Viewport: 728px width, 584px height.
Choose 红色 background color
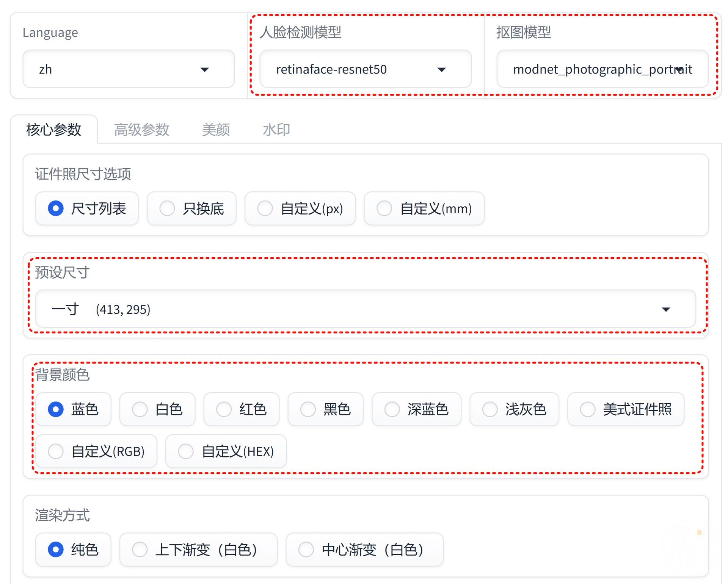242,409
